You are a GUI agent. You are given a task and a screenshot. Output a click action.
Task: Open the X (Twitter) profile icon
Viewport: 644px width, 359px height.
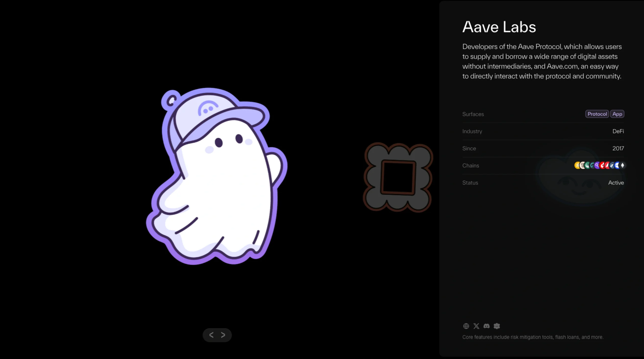pos(476,326)
